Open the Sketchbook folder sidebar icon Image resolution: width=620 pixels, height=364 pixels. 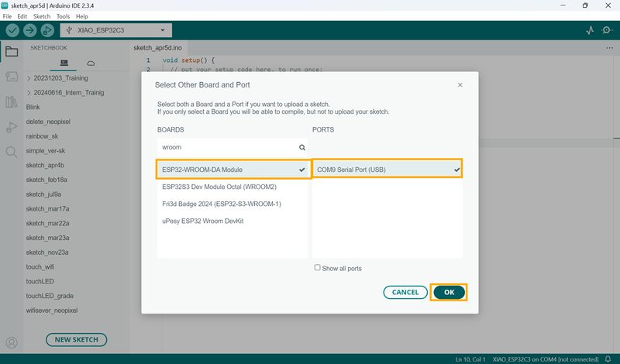coord(12,51)
